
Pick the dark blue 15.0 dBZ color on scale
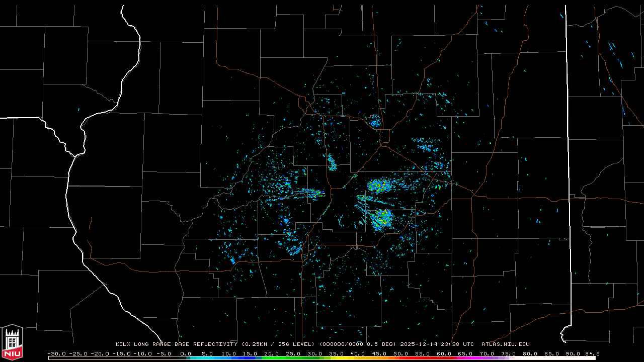pos(250,358)
